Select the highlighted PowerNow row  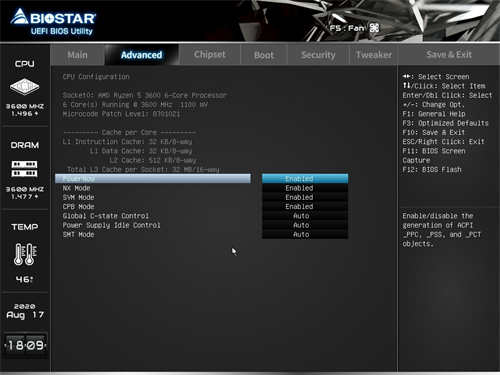153,179
